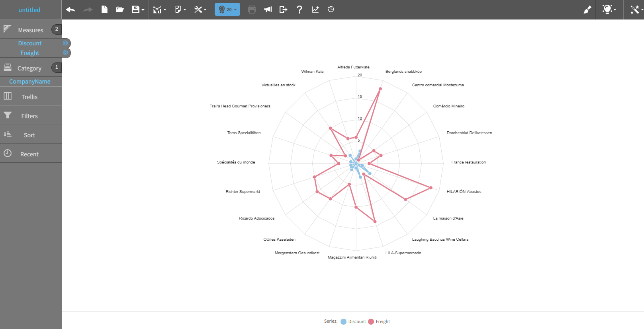This screenshot has width=644, height=329.
Task: Click the 'France restauration' axis label
Action: tap(468, 162)
